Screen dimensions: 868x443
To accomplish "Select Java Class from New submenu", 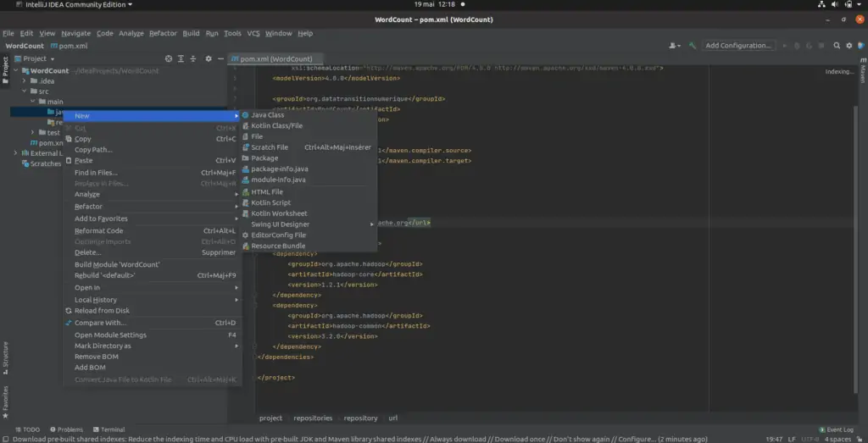I will pos(267,115).
